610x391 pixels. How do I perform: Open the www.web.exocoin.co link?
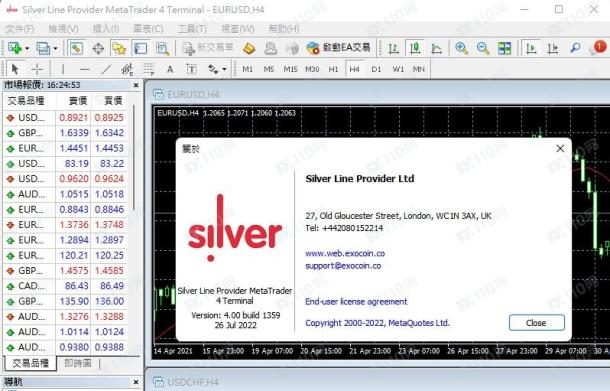coord(345,253)
